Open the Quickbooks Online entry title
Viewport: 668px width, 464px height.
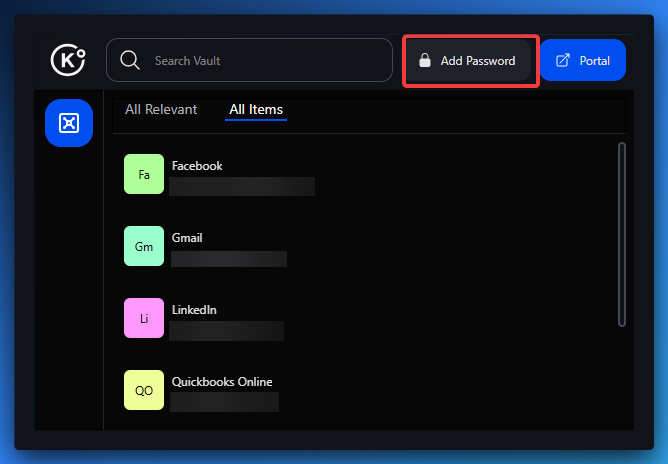(222, 382)
